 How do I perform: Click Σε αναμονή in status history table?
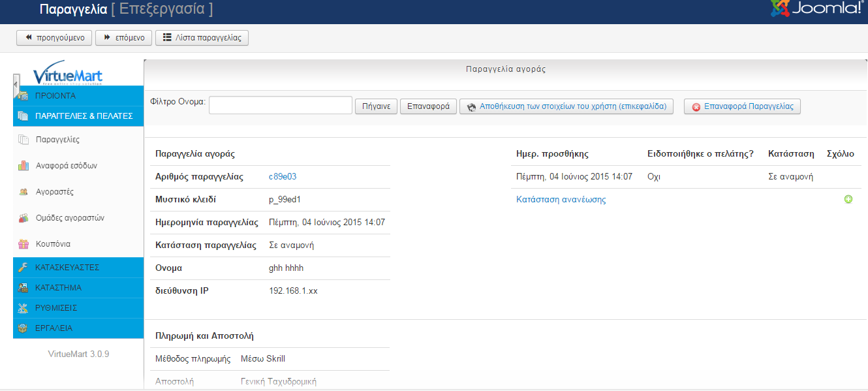[790, 176]
